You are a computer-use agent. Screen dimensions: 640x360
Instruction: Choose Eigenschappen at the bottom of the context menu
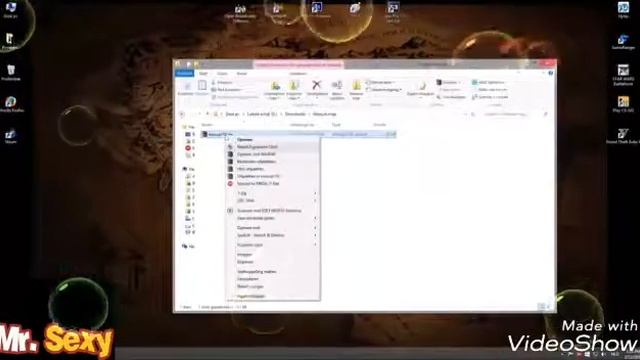click(x=273, y=296)
